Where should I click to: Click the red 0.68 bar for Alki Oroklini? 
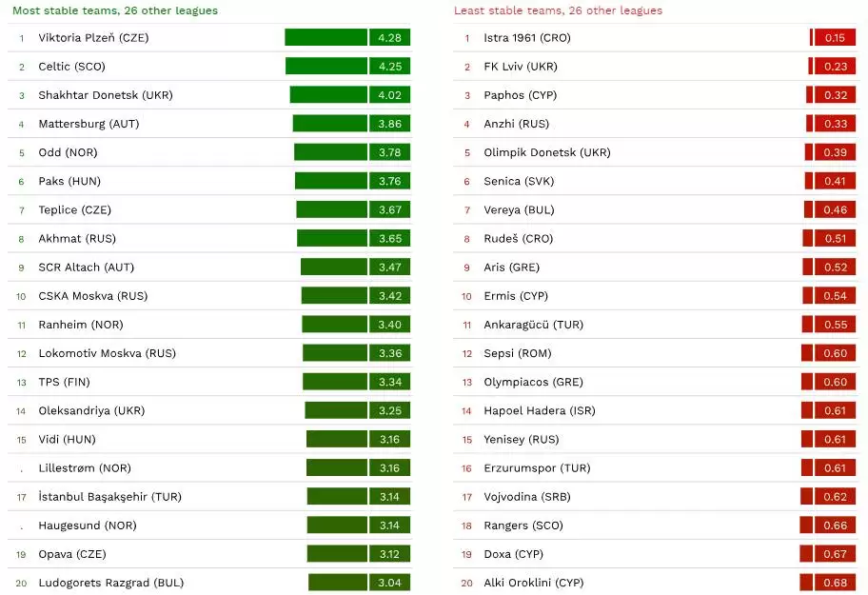tap(835, 583)
